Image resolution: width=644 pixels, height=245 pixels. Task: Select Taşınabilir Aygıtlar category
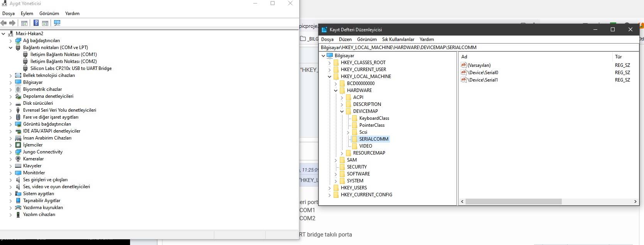[42, 201]
